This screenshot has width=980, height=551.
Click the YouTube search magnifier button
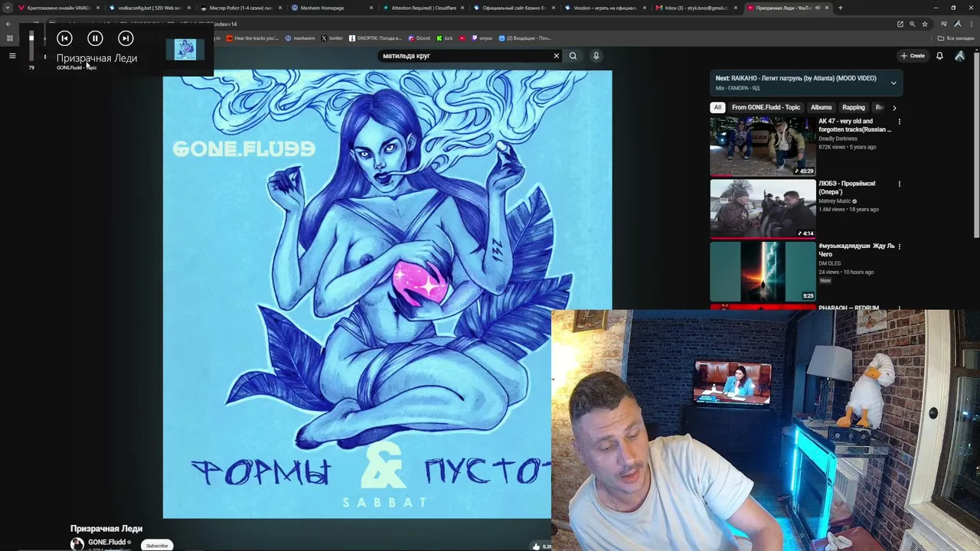pyautogui.click(x=573, y=56)
